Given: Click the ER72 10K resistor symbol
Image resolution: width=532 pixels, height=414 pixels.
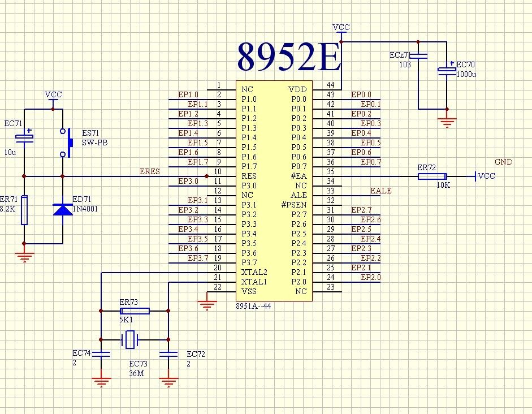Looking at the screenshot, I should pyautogui.click(x=432, y=177).
